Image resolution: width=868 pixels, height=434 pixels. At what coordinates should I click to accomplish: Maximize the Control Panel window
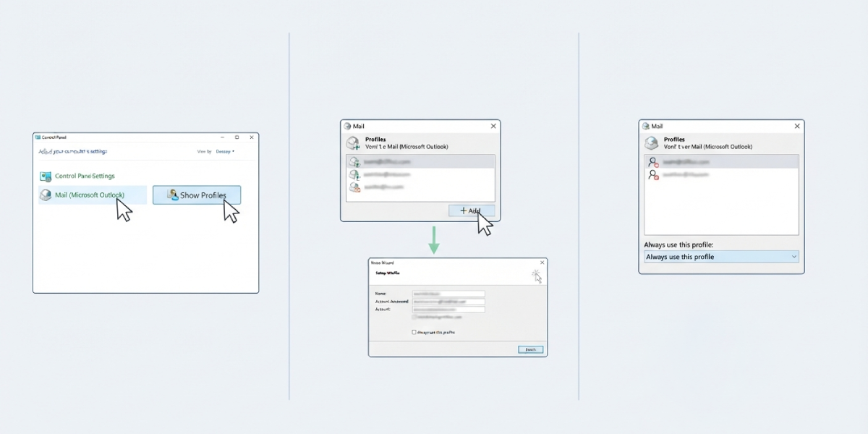click(237, 137)
